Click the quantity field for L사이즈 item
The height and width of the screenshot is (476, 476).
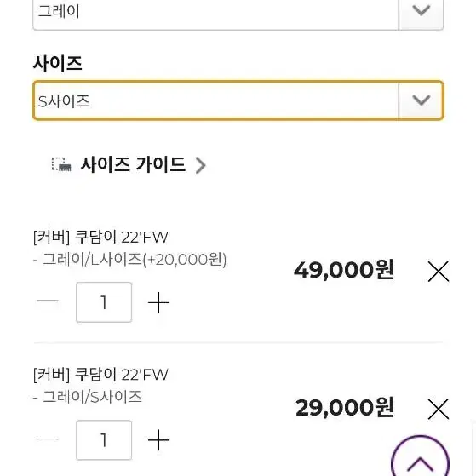pos(104,302)
